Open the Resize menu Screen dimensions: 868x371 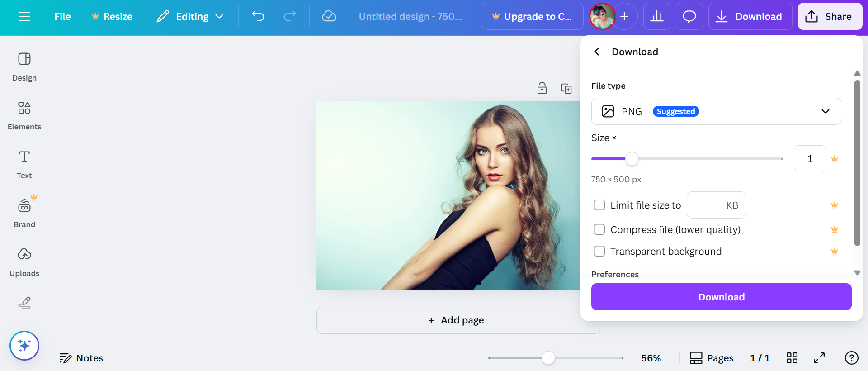112,16
